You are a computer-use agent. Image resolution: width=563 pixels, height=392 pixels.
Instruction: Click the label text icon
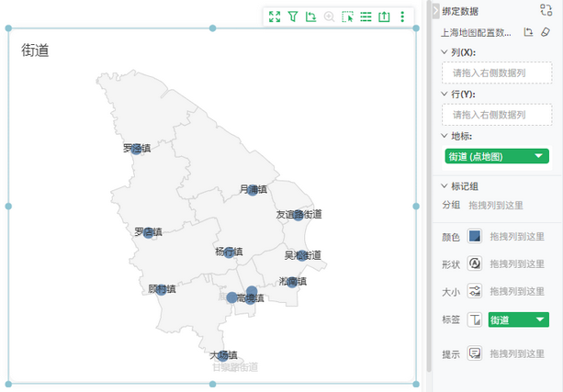(x=475, y=320)
